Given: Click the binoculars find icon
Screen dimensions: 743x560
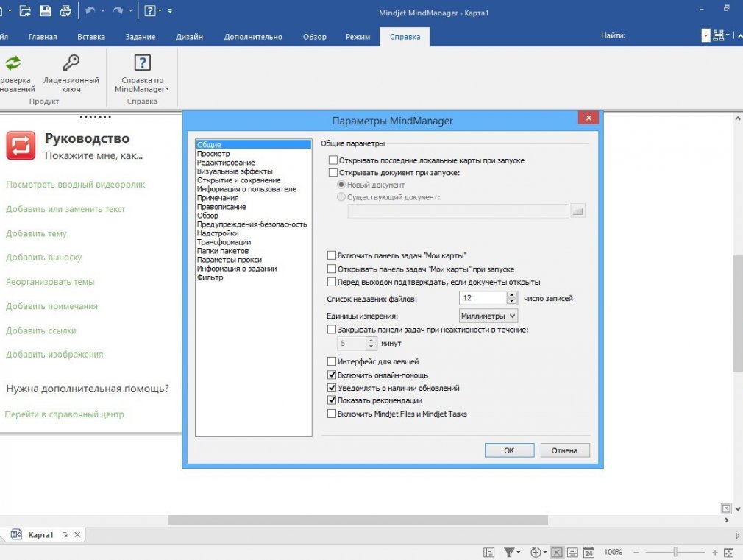Looking at the screenshot, I should coord(719,35).
